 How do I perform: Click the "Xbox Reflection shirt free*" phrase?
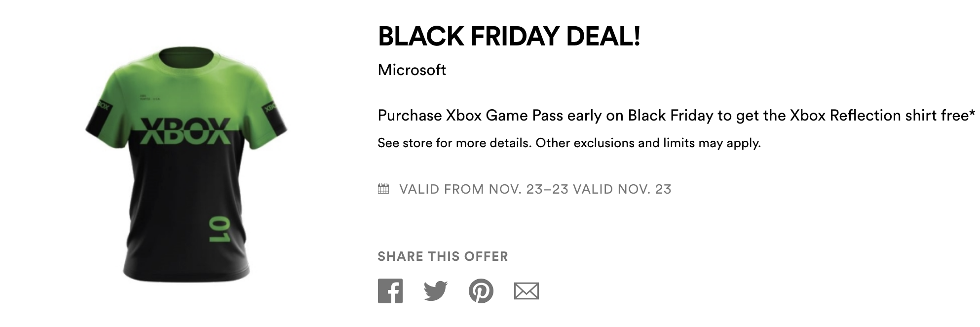pyautogui.click(x=882, y=116)
